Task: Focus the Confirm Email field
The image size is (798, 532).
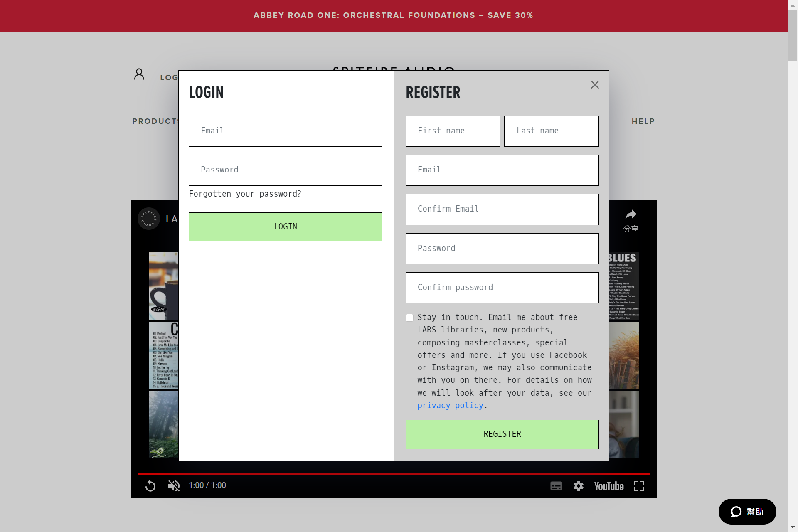Action: coord(502,209)
